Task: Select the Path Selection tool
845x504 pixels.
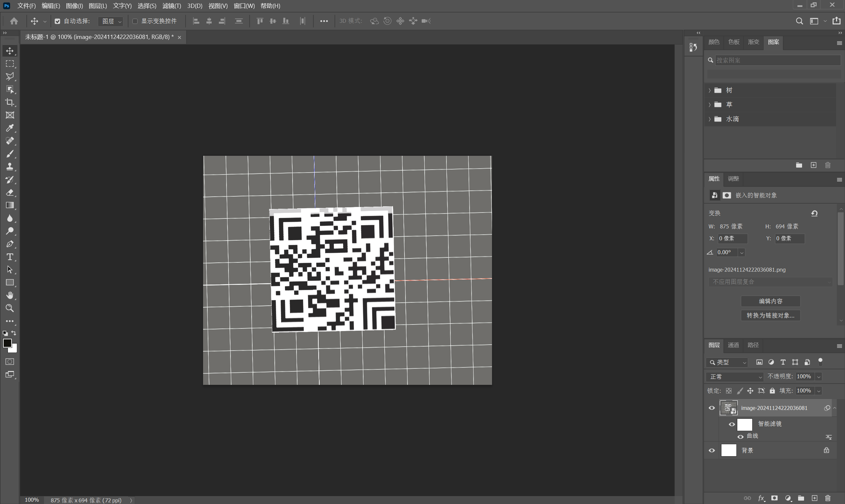Action: tap(10, 270)
